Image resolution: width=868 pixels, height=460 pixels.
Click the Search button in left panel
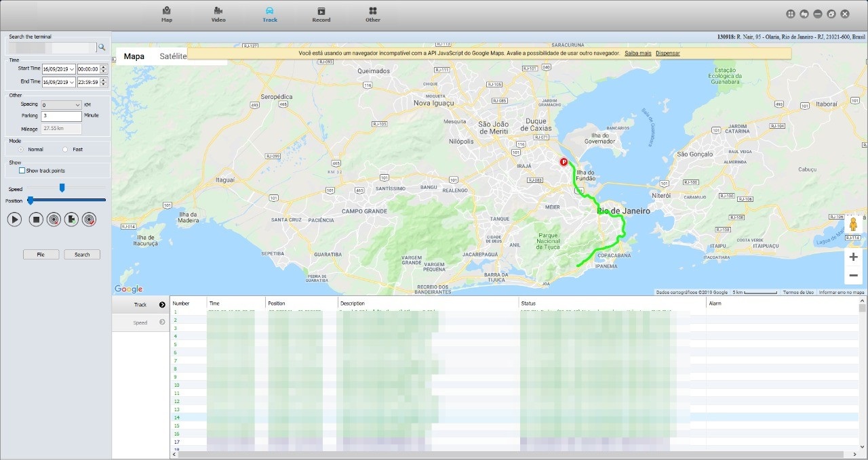pyautogui.click(x=82, y=255)
